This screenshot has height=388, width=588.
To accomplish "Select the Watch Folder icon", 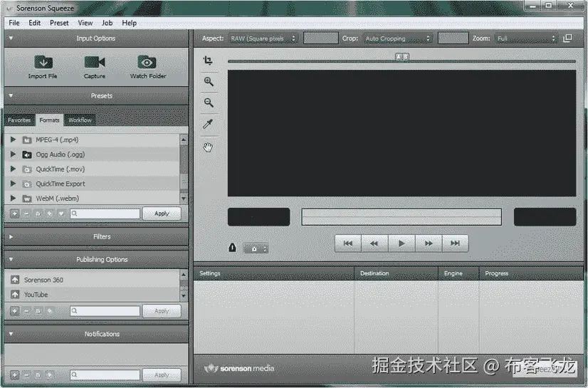I will [x=147, y=62].
